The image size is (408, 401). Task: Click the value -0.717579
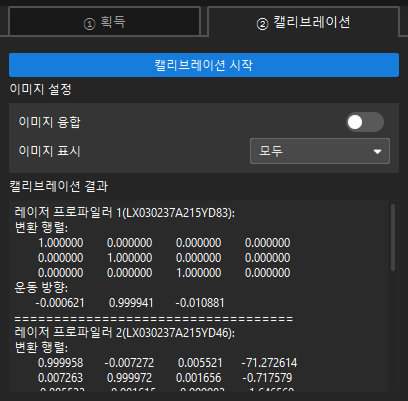coord(267,378)
